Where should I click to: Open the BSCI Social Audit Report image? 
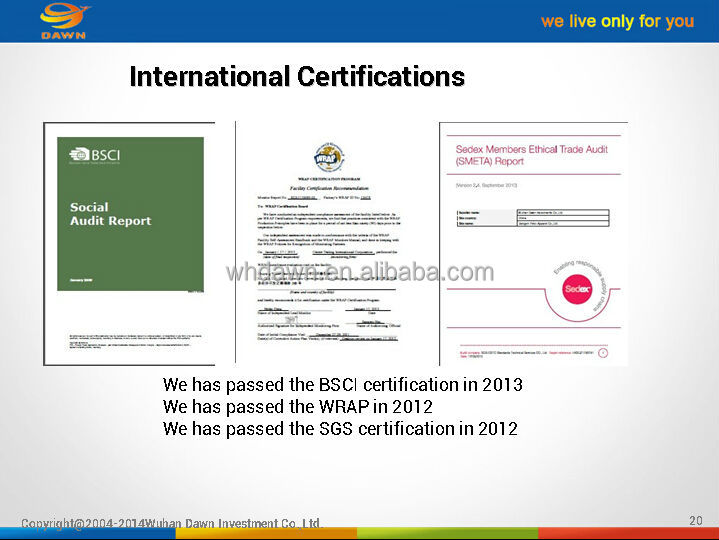[129, 244]
